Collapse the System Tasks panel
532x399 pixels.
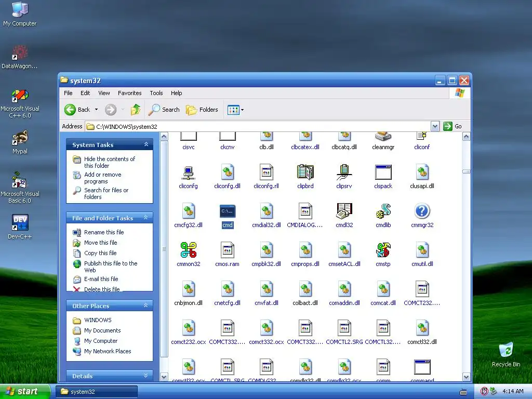pyautogui.click(x=146, y=144)
